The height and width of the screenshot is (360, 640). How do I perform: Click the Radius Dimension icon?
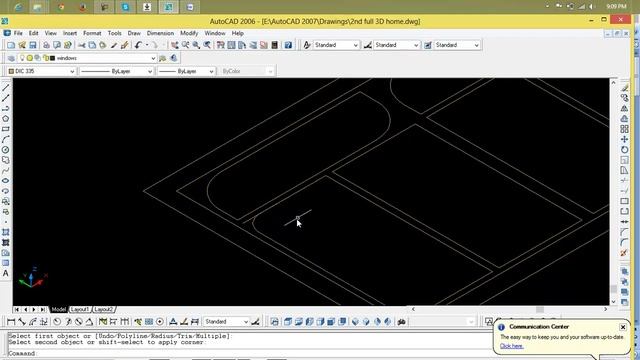[x=57, y=322]
